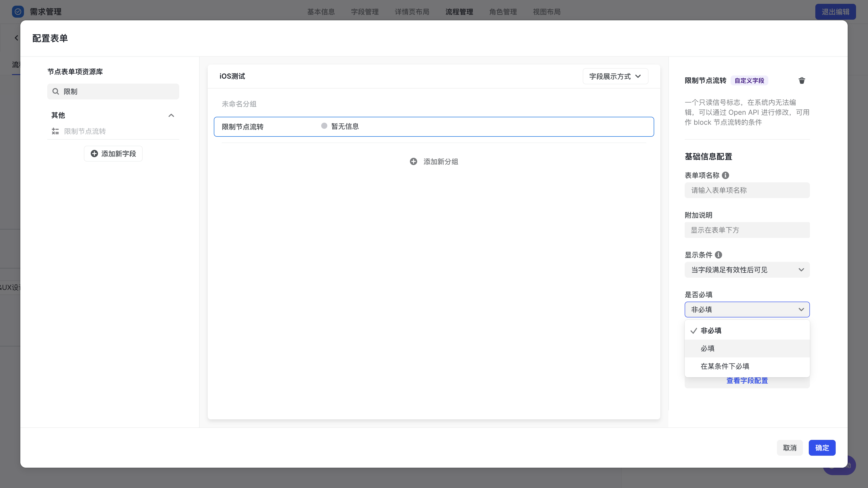
Task: Click 节点表单项资源库 heading
Action: tap(75, 72)
